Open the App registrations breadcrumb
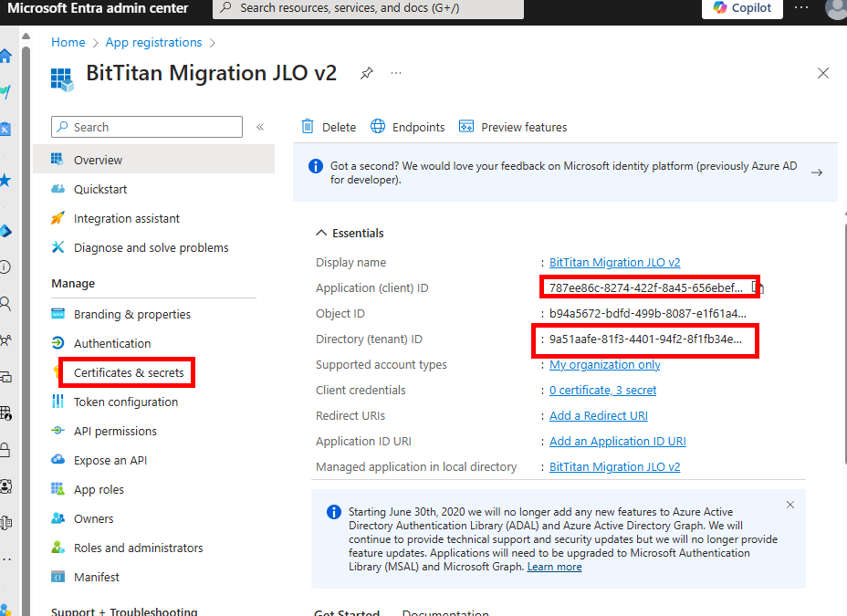 (153, 42)
